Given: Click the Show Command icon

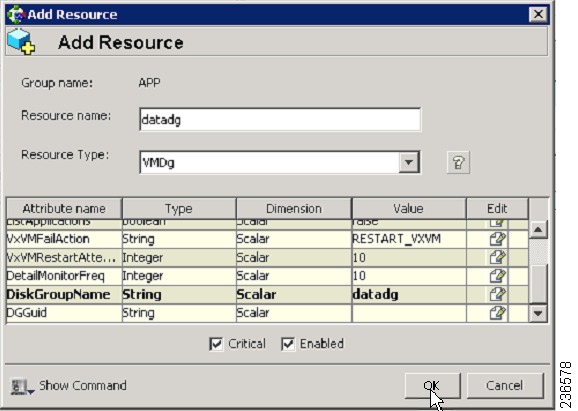Looking at the screenshot, I should (x=22, y=386).
